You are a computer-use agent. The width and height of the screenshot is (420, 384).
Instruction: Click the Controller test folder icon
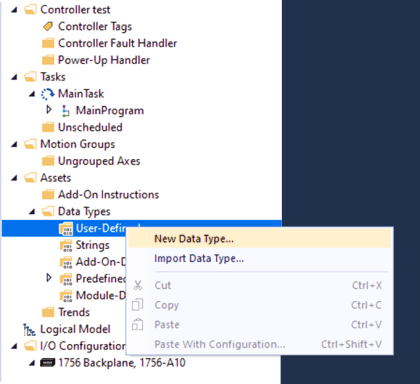30,10
